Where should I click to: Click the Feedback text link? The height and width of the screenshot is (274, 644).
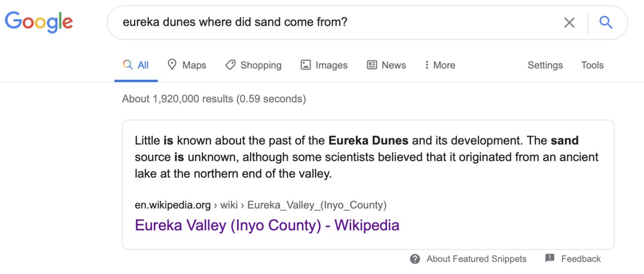point(581,259)
